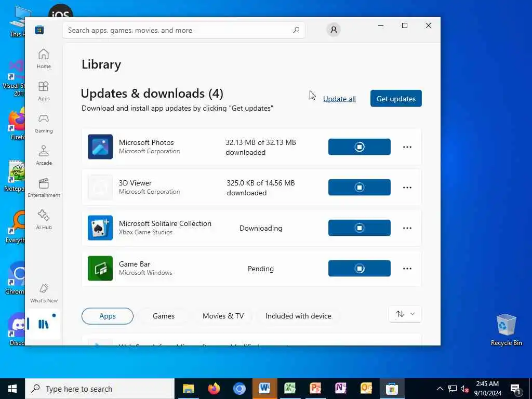Click the Get updates button
532x399 pixels.
pos(396,98)
